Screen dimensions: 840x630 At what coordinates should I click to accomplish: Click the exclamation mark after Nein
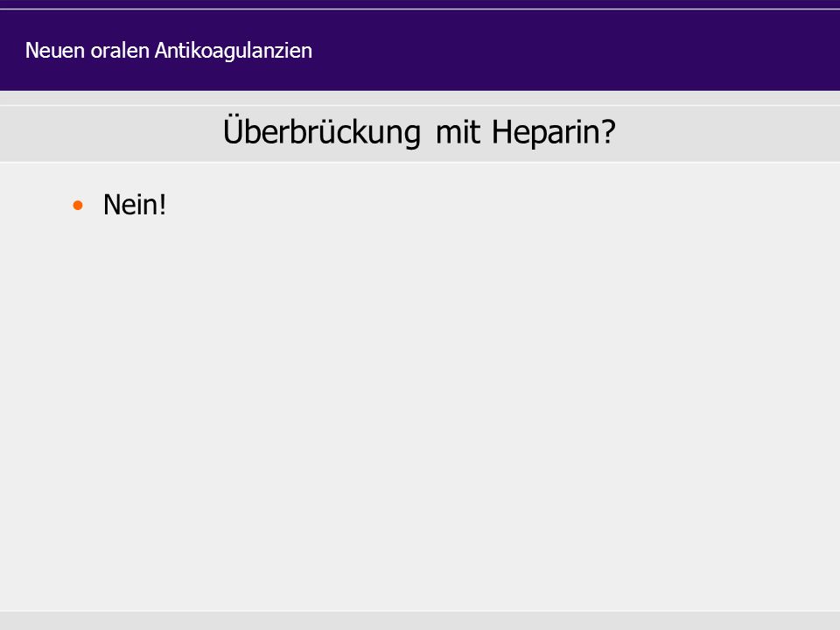coord(163,205)
